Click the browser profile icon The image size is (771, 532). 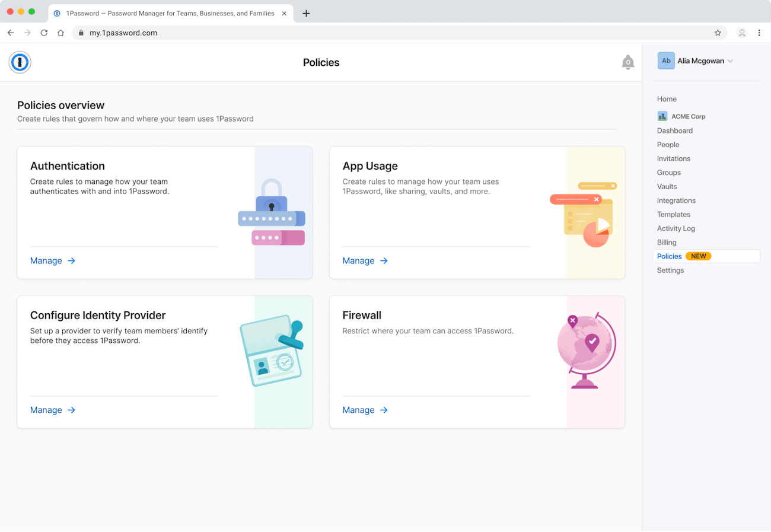742,33
